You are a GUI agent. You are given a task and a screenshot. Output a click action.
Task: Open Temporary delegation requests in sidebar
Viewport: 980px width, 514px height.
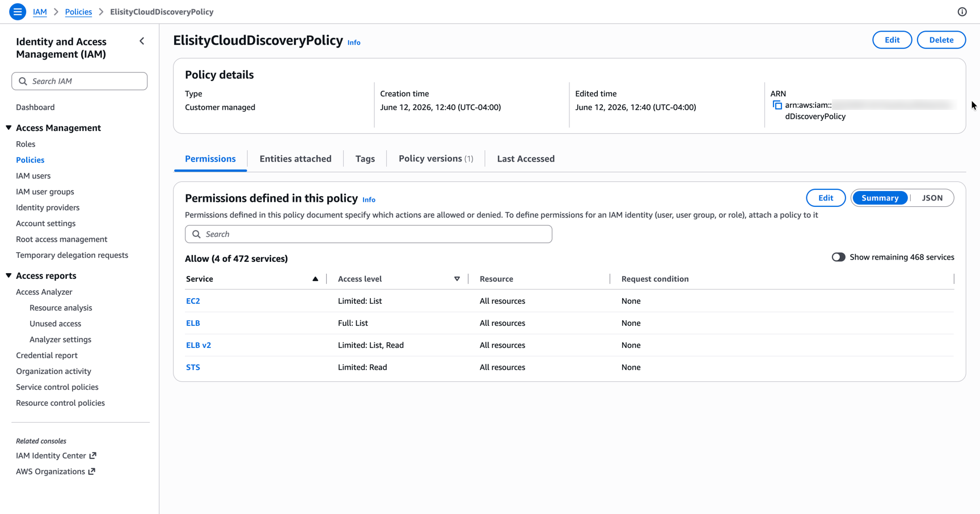pyautogui.click(x=72, y=255)
